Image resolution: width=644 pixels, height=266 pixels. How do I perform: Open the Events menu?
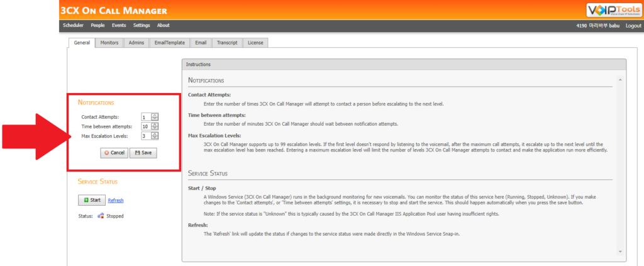point(119,25)
